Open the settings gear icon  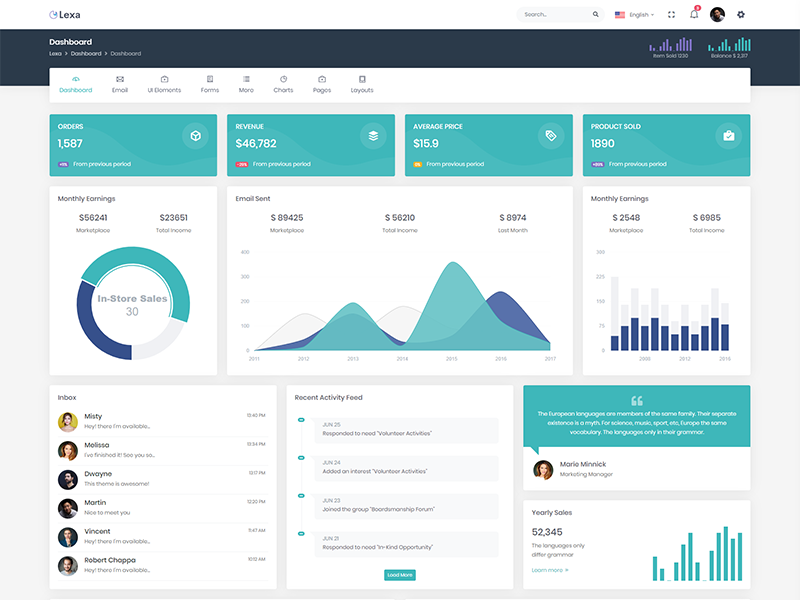pos(741,15)
